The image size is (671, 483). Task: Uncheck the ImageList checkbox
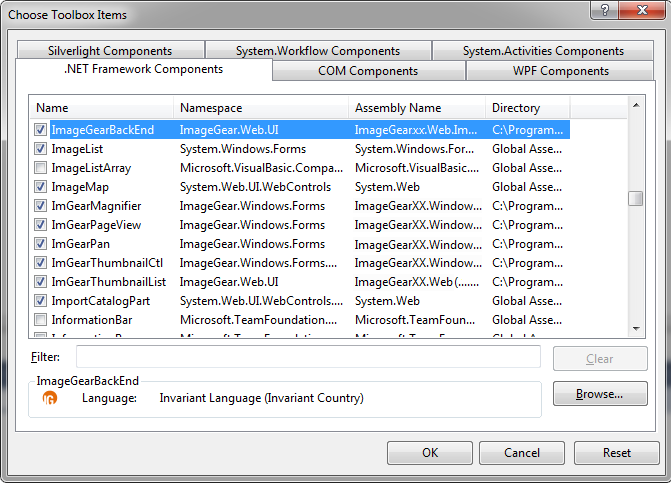point(41,149)
